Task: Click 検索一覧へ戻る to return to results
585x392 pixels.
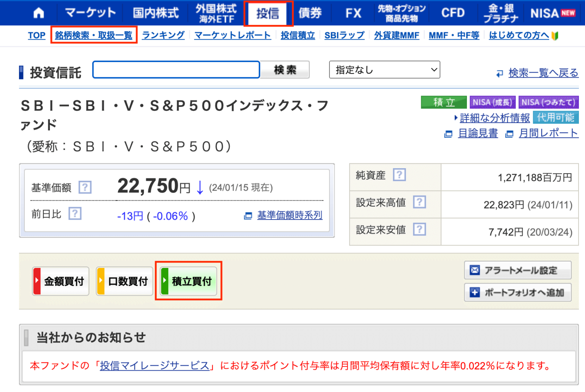Action: [x=543, y=73]
